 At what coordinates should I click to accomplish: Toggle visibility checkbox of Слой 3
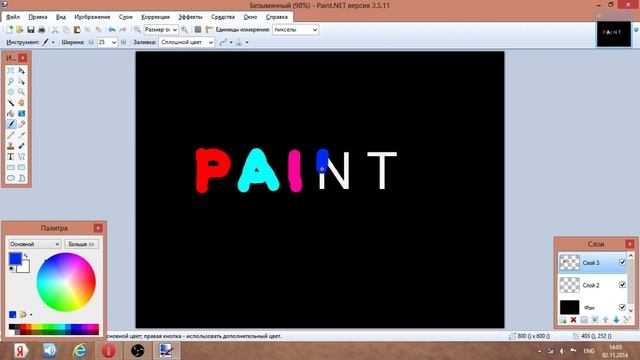point(622,262)
